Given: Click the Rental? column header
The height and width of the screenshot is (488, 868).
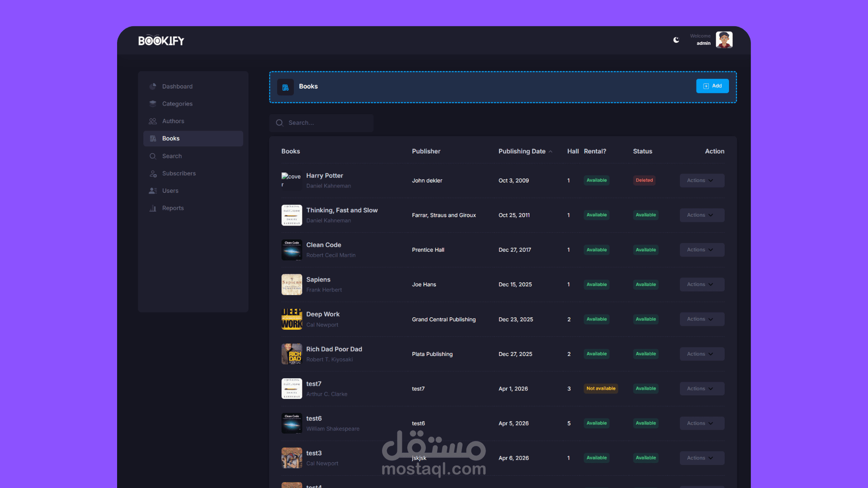Looking at the screenshot, I should click(595, 151).
